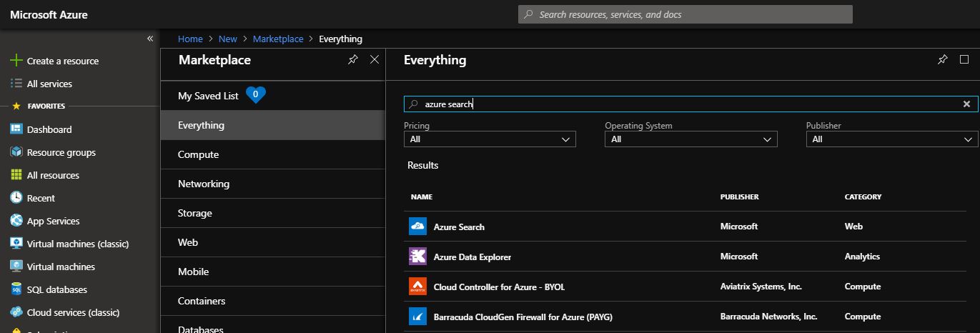980x333 pixels.
Task: Click the Everything breadcrumb item
Action: click(341, 39)
